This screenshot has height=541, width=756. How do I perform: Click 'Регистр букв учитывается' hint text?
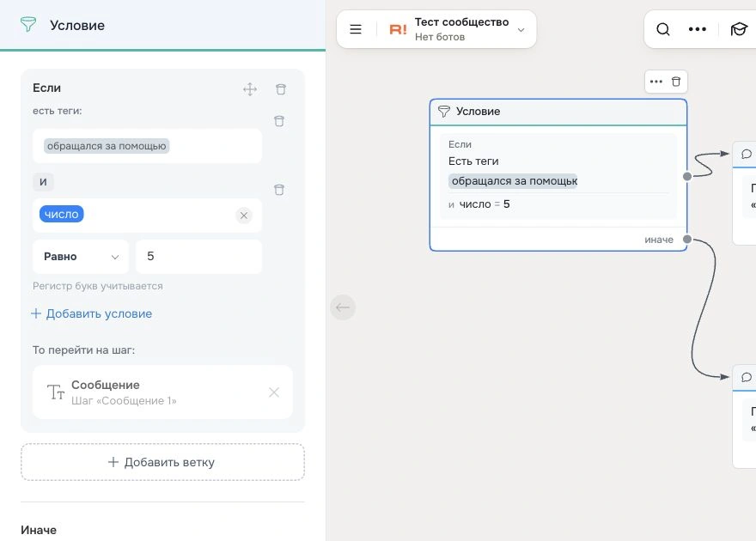click(x=98, y=286)
